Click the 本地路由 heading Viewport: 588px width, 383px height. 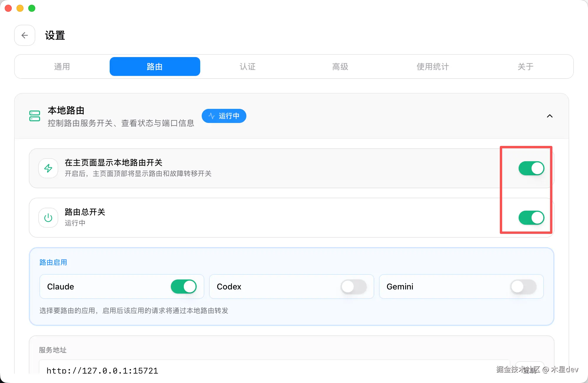tap(66, 111)
